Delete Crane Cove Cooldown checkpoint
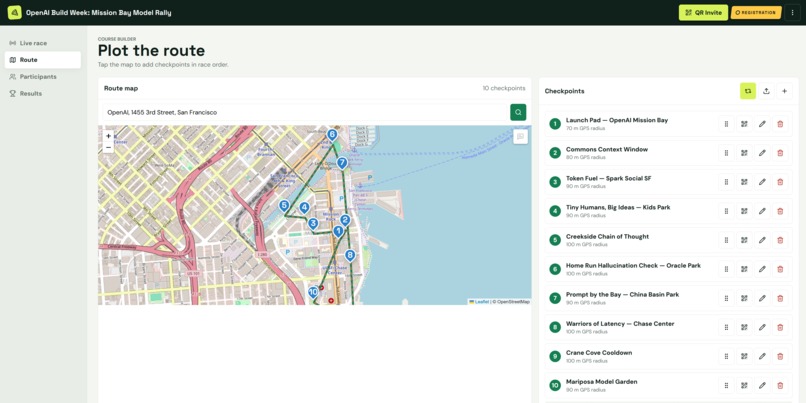Viewport: 806px width, 403px height. click(780, 356)
